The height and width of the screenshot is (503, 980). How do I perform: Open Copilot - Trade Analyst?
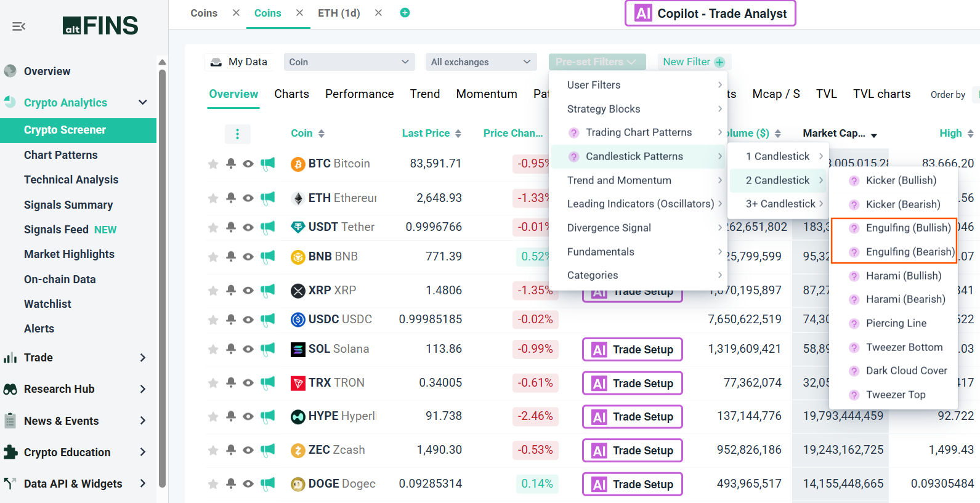710,14
